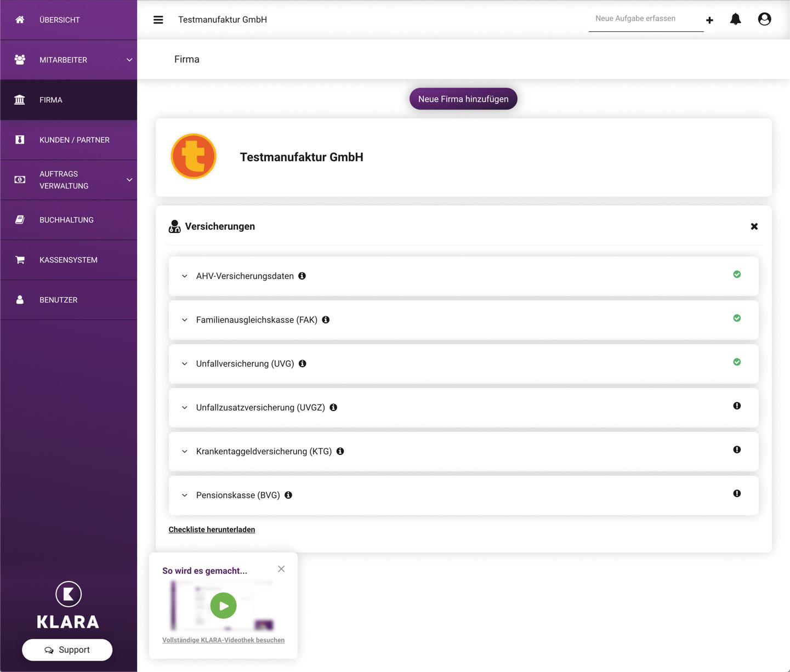Screen dimensions: 790x672
Task: Open Mitarbeiter menu item
Action: tap(69, 60)
